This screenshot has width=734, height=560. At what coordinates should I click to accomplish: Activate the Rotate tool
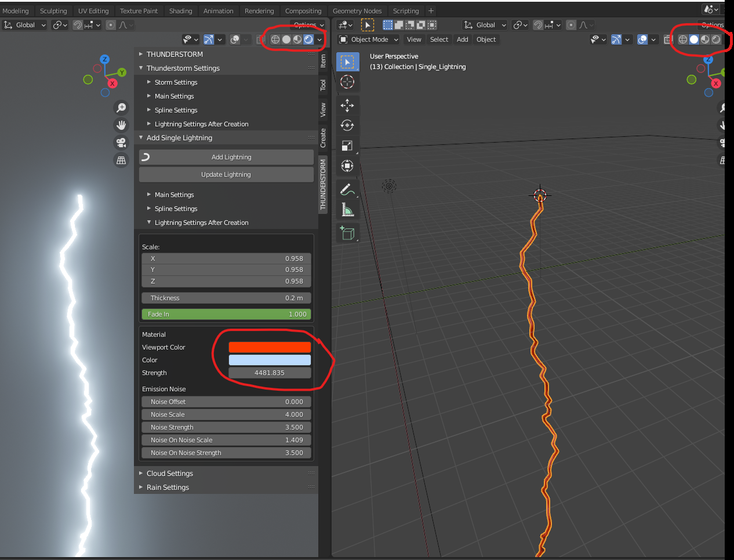(x=347, y=125)
